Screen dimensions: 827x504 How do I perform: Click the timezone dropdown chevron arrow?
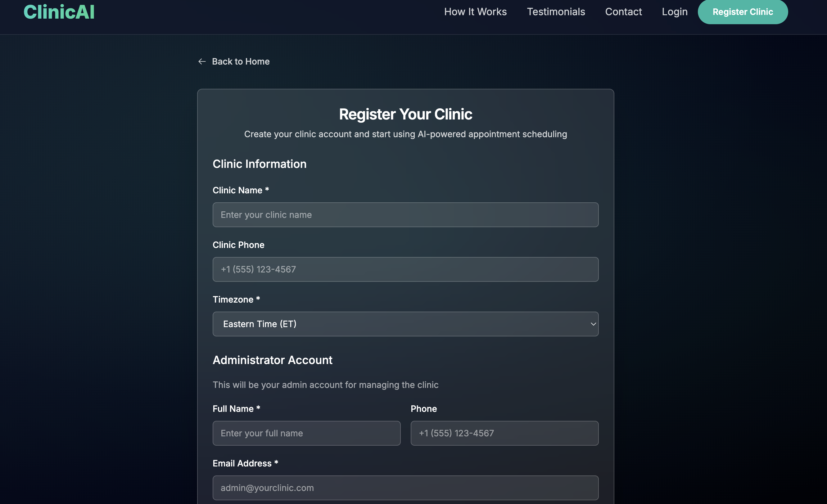(x=593, y=324)
